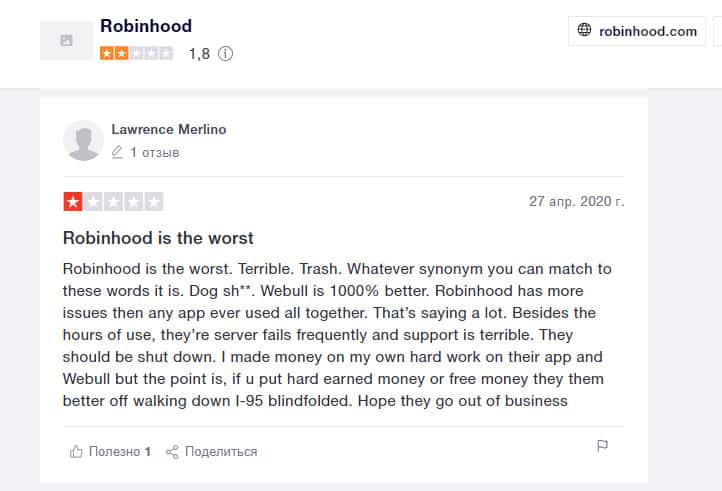Click the globe icon on the robinhood.com button

click(x=585, y=31)
